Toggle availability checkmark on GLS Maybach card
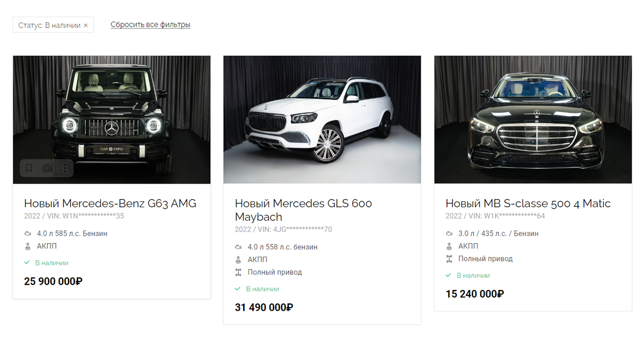This screenshot has width=644, height=356. pos(236,288)
